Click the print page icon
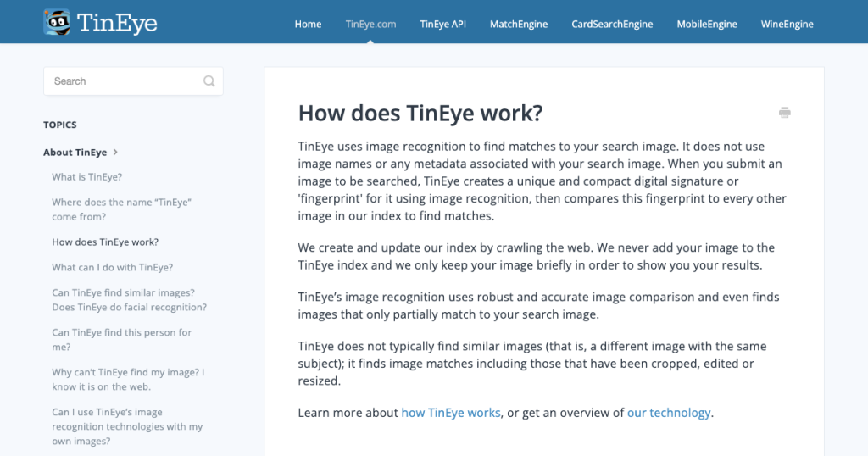 pos(784,113)
